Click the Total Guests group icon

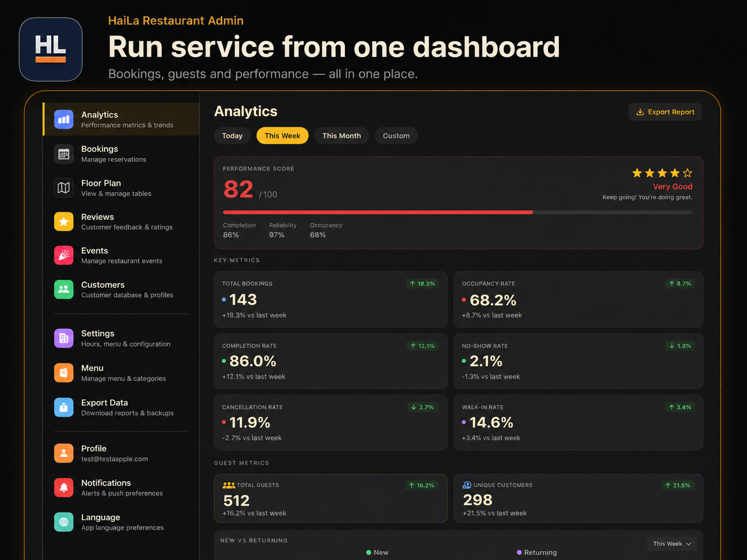point(228,485)
